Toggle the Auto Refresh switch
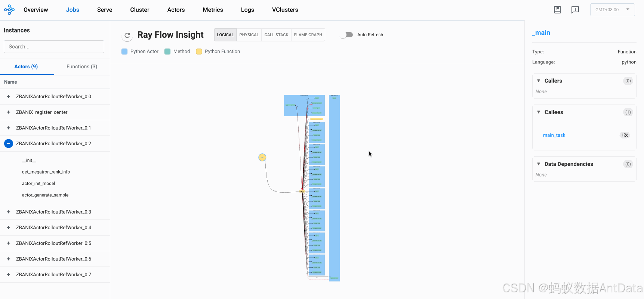The width and height of the screenshot is (644, 299). click(346, 35)
